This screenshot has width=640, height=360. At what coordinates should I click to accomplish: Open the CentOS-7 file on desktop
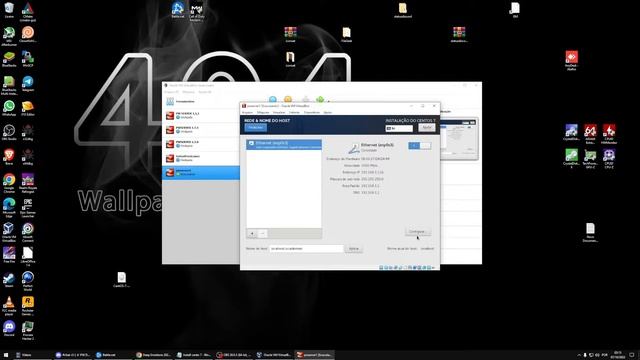tap(122, 280)
